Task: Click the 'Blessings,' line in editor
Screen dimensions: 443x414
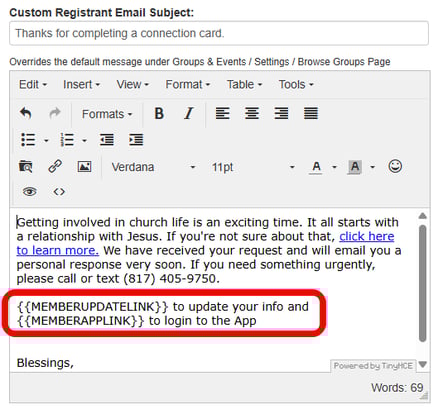Action: click(x=45, y=363)
